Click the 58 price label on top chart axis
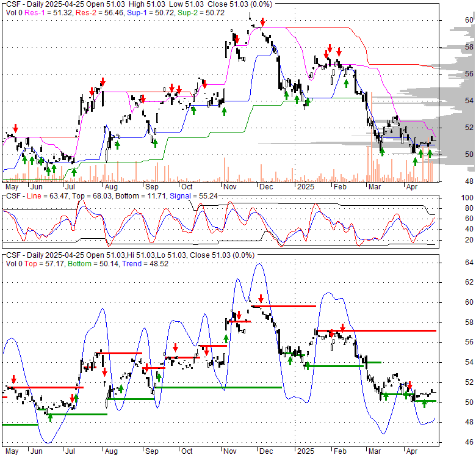Viewport: 476px width, 455px height. coord(469,47)
